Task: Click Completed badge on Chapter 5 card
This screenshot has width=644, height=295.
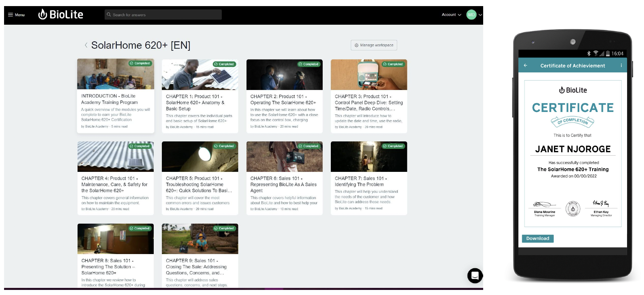Action: tap(224, 146)
